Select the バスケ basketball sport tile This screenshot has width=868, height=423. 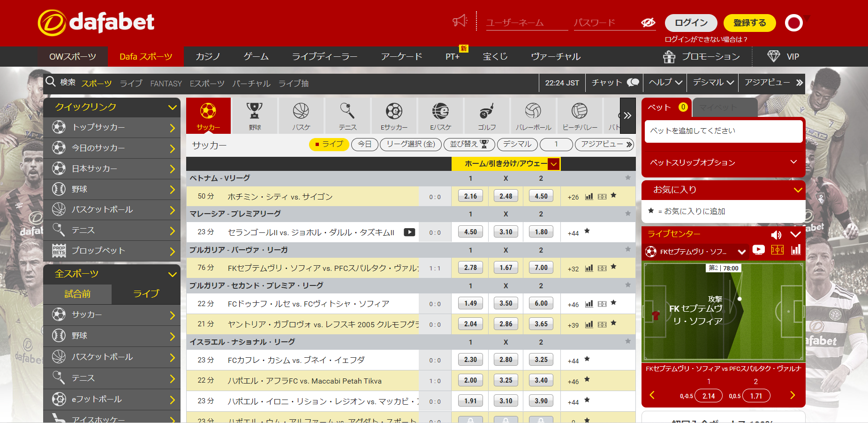301,115
